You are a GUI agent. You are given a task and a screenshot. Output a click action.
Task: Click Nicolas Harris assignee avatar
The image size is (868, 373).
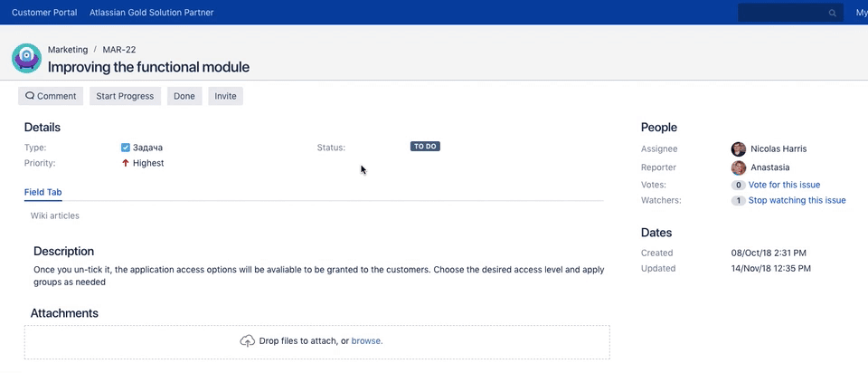coord(739,148)
